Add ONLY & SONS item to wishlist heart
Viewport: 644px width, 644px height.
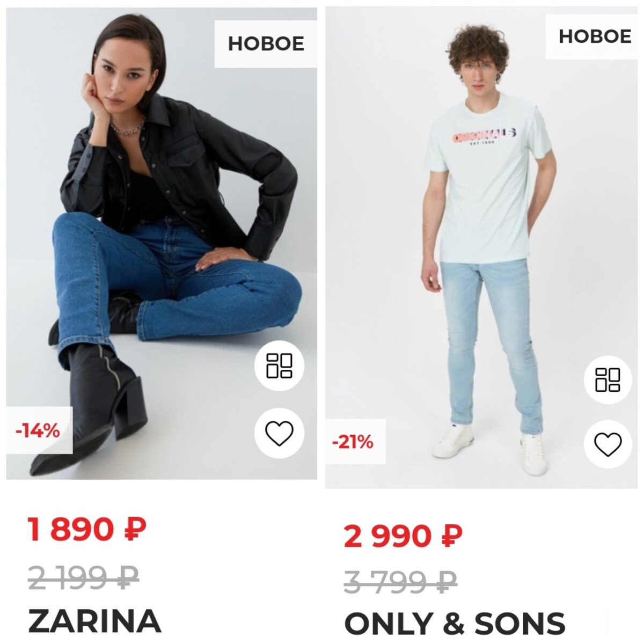[x=608, y=444]
